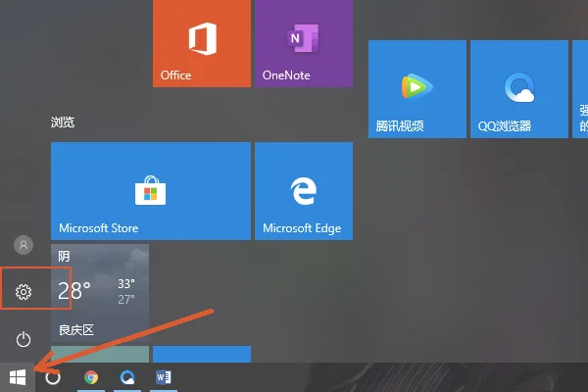
Task: Open the partially visible blue tile beside QQ浏览器
Action: click(x=580, y=89)
